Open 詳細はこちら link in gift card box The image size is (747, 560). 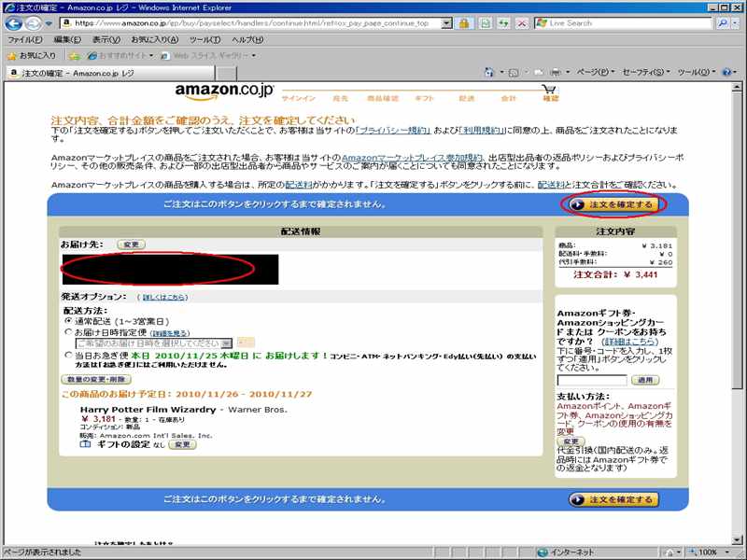tap(629, 342)
